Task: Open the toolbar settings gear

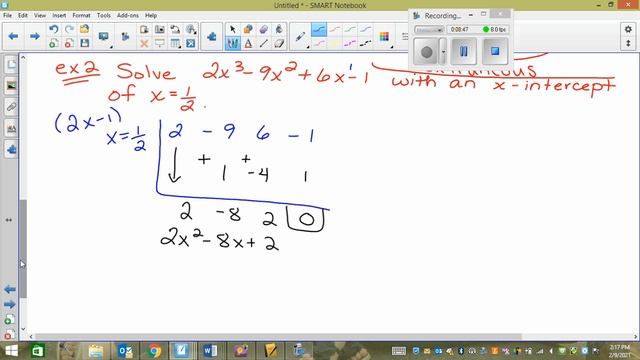Action: tap(628, 29)
